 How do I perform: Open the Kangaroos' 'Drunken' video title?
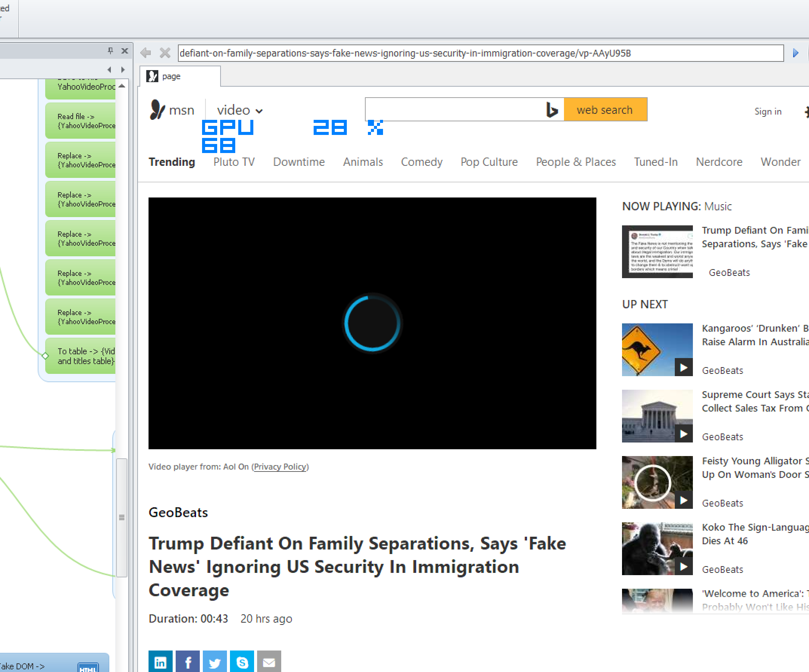click(755, 335)
